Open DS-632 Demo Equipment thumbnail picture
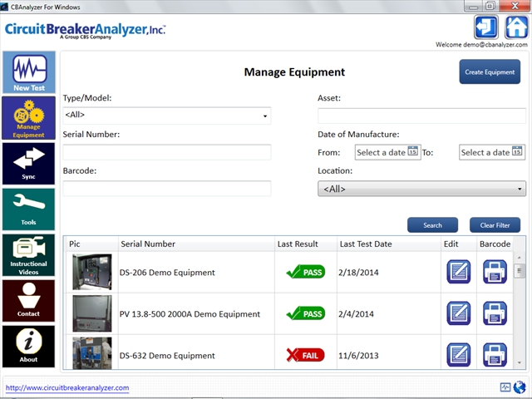Screen dimensions: 532x399 pos(92,352)
